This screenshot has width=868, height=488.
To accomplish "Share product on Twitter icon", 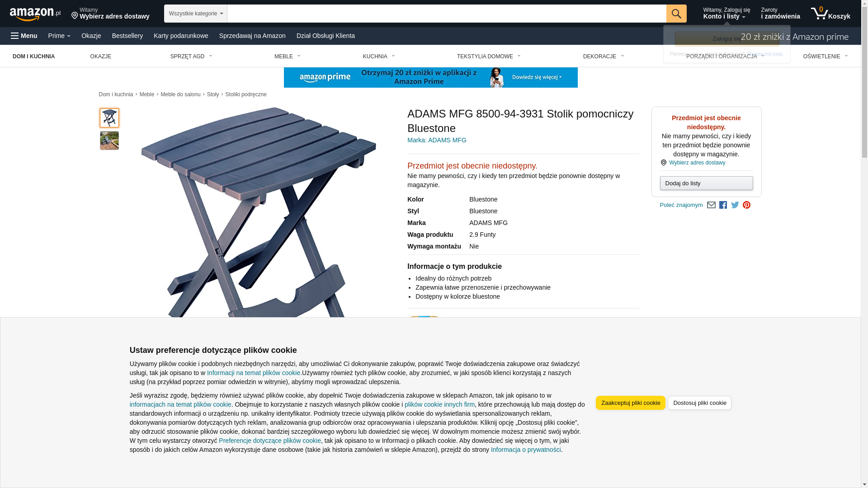I will click(x=735, y=205).
